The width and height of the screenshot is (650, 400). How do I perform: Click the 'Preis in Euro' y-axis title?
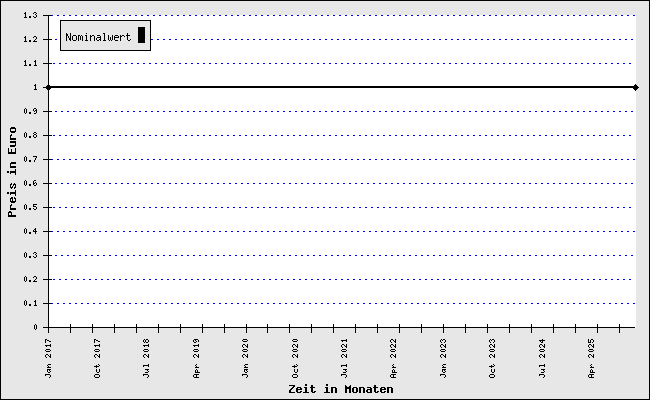pyautogui.click(x=12, y=171)
